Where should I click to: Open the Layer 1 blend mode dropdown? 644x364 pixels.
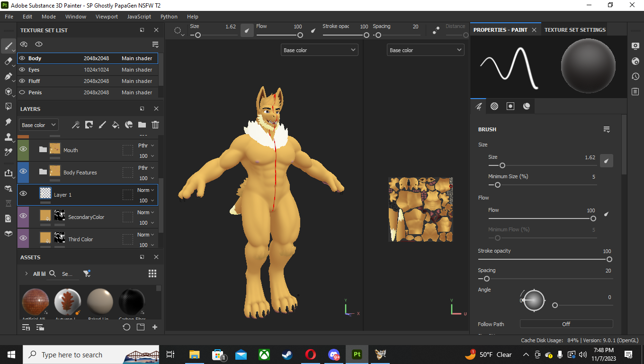(x=146, y=190)
